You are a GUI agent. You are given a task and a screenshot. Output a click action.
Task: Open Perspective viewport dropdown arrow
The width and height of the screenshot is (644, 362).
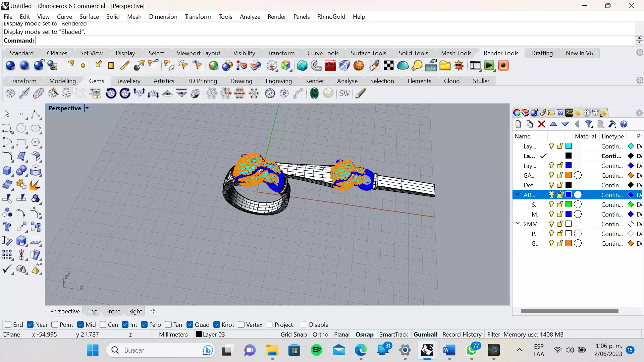87,108
